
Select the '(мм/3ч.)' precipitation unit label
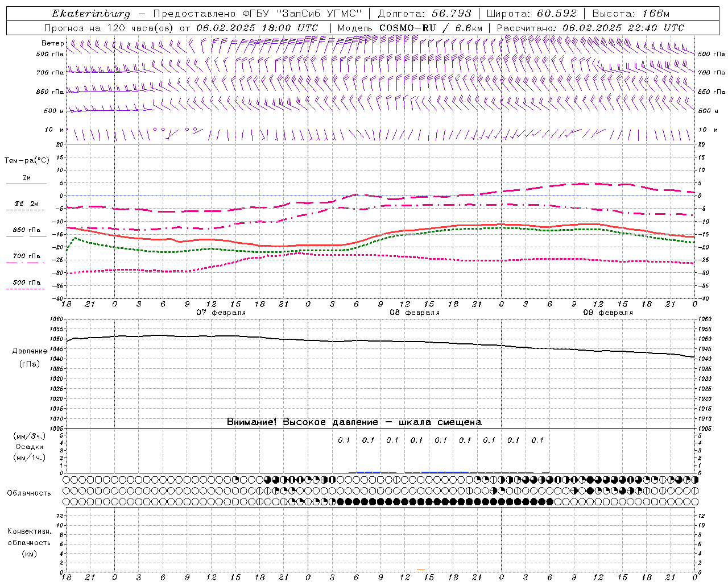(x=30, y=436)
